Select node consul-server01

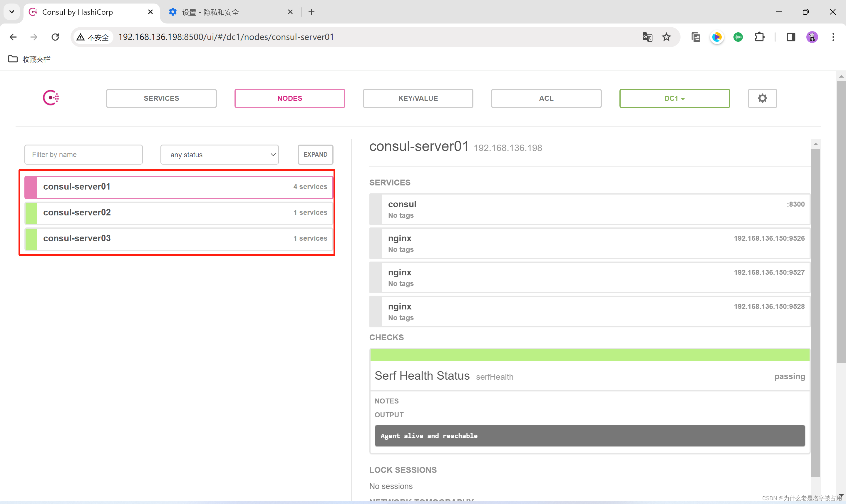pyautogui.click(x=179, y=187)
